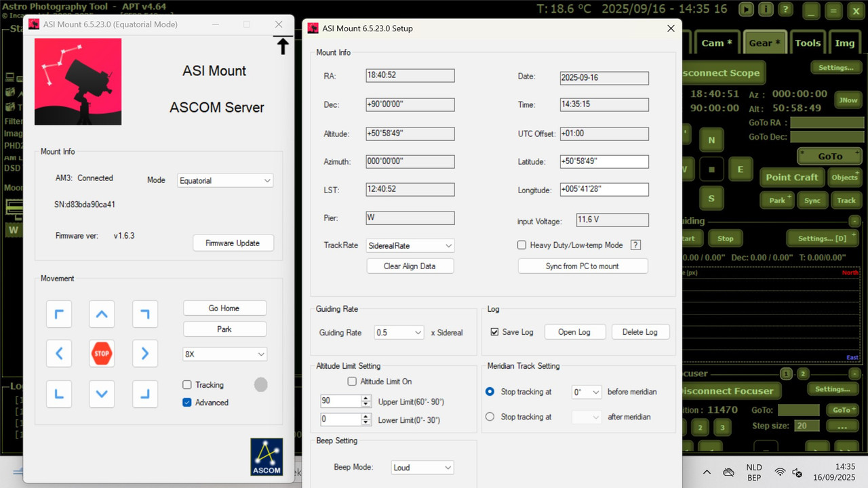Image resolution: width=868 pixels, height=488 pixels.
Task: Hit the red STOP sign in Movement
Action: pyautogui.click(x=102, y=353)
